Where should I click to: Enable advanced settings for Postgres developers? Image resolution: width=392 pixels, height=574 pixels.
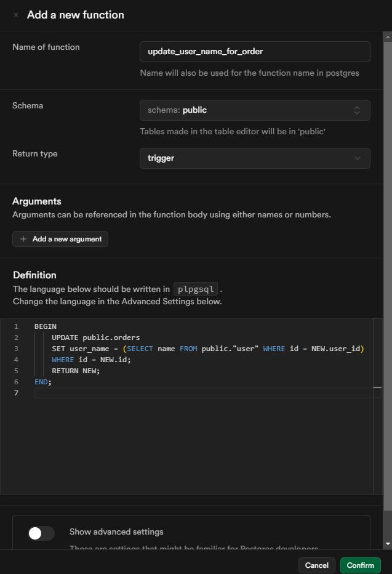pyautogui.click(x=41, y=533)
